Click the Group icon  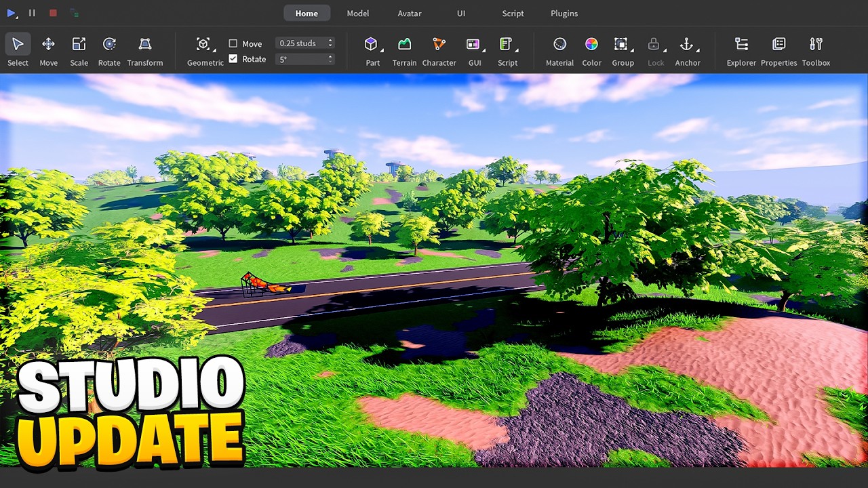[620, 44]
